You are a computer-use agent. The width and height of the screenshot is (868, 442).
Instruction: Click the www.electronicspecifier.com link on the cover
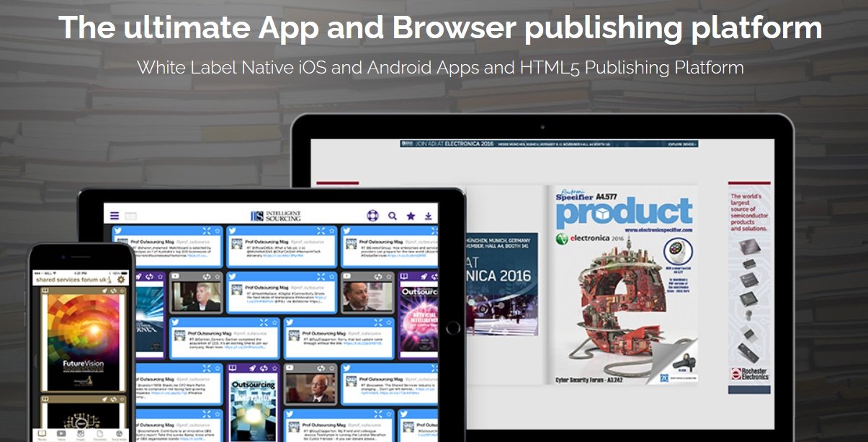point(658,230)
